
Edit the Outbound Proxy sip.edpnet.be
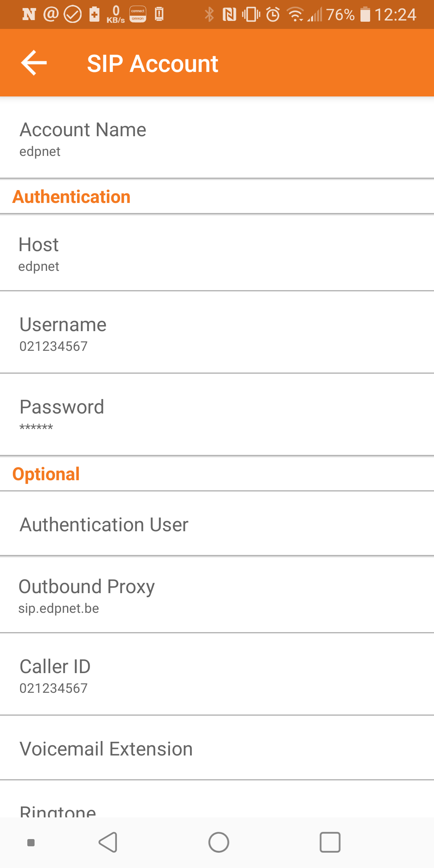tap(217, 596)
